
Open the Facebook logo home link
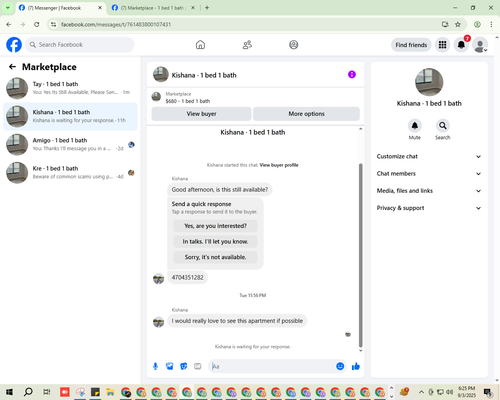click(14, 45)
